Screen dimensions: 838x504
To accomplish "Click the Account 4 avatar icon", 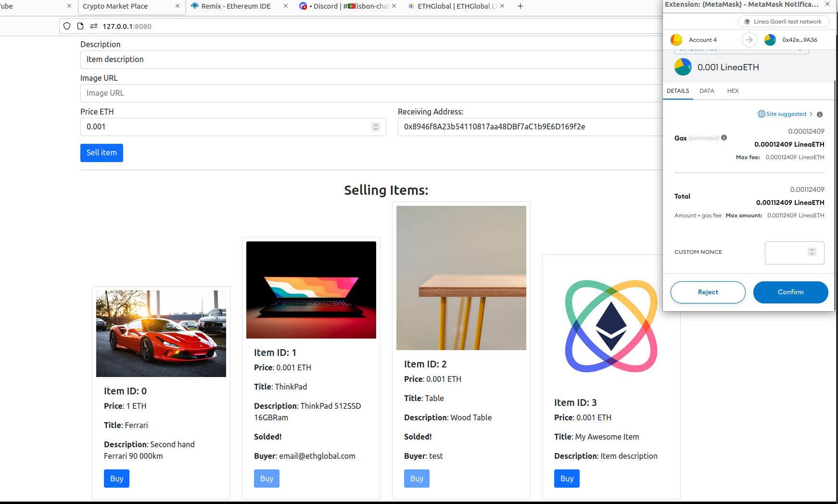I will [676, 40].
